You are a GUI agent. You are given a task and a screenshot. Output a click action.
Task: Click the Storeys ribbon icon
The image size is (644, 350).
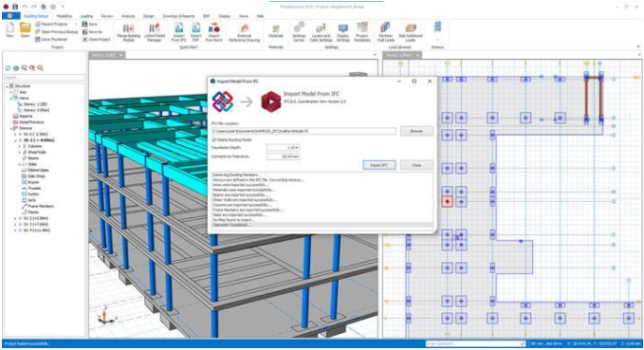click(x=438, y=28)
